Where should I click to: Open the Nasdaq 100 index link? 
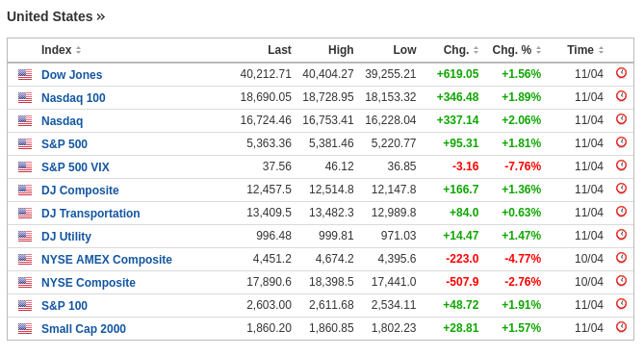point(73,98)
